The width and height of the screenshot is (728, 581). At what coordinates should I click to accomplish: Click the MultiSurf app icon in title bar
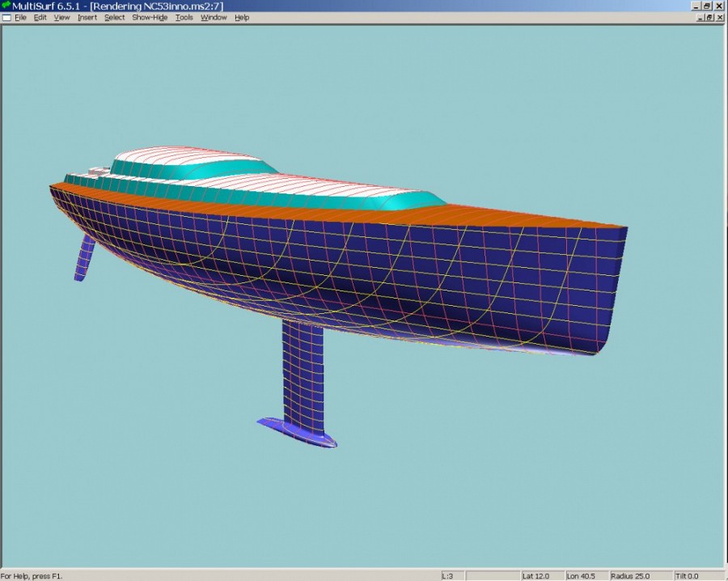pyautogui.click(x=6, y=6)
